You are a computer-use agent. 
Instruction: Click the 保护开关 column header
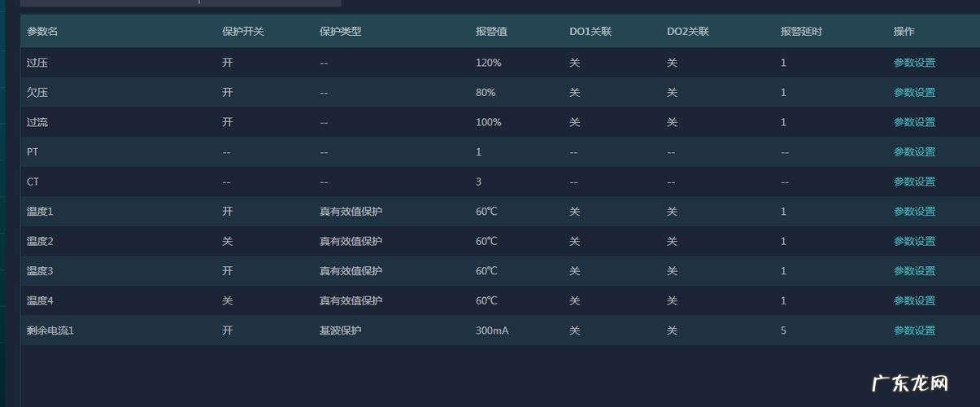(x=242, y=32)
